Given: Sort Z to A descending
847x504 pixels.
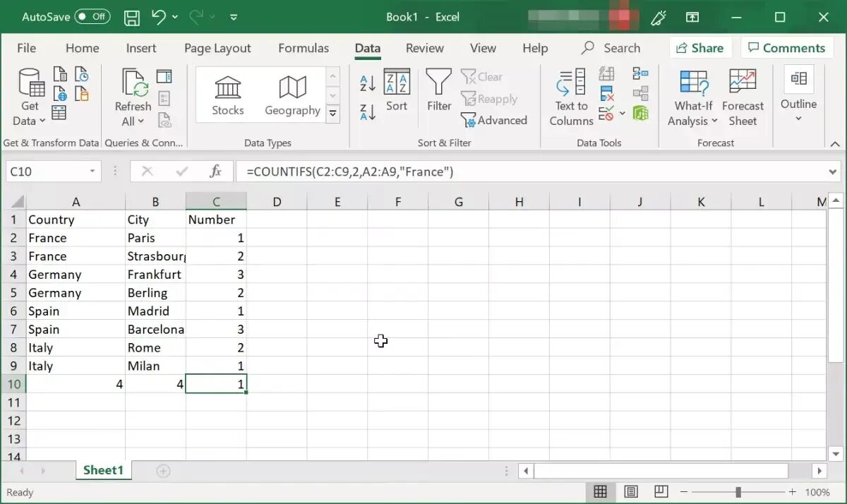Looking at the screenshot, I should (368, 112).
